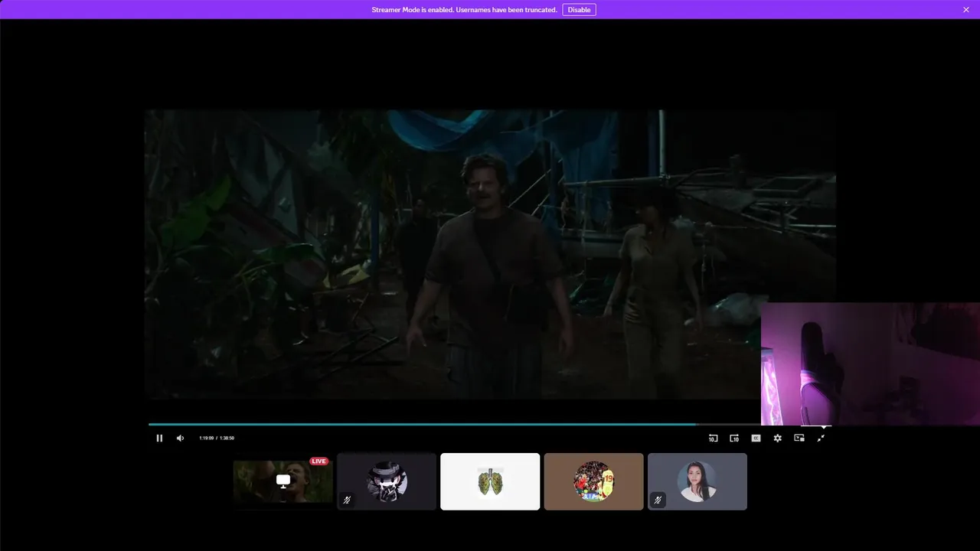Image resolution: width=980 pixels, height=551 pixels.
Task: Enable picture-in-picture mode icon
Action: 799,439
